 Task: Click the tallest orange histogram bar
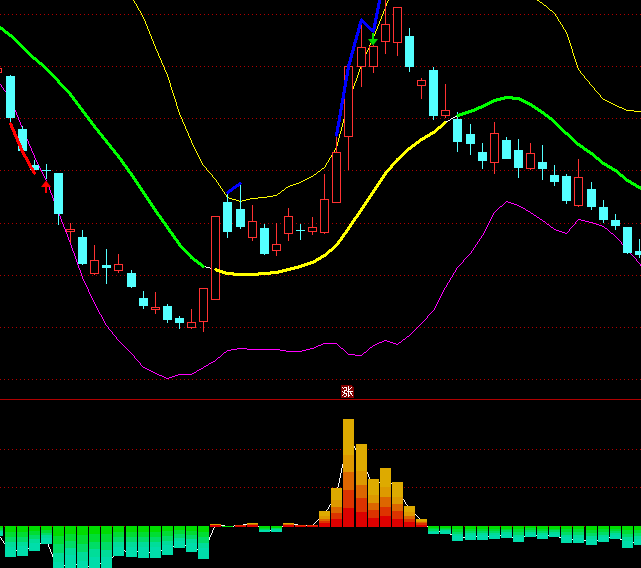pos(348,470)
